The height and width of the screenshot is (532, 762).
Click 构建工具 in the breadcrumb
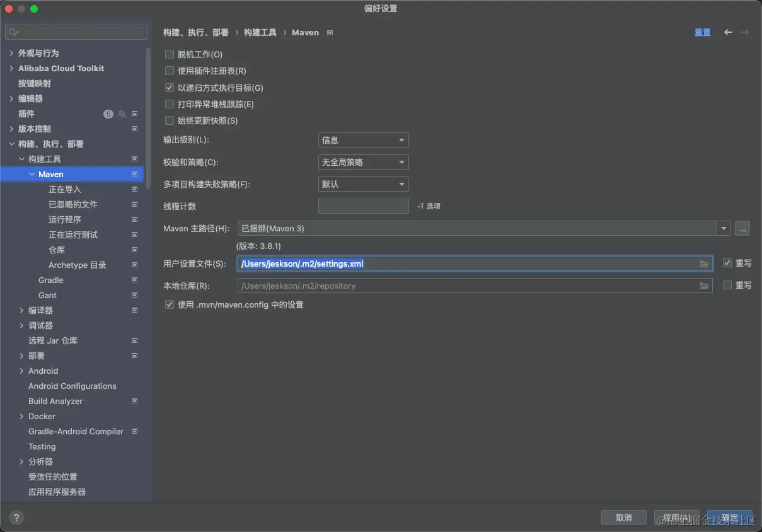[x=260, y=33]
